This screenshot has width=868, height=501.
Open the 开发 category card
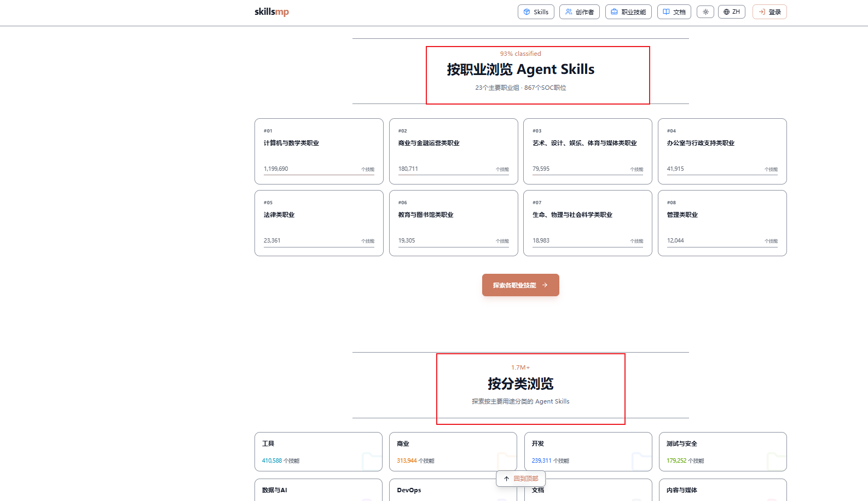pyautogui.click(x=588, y=452)
